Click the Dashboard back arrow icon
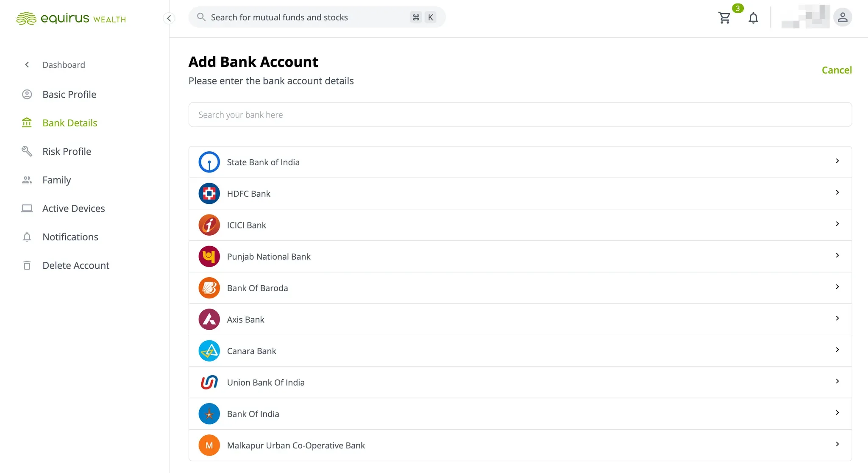 [27, 64]
